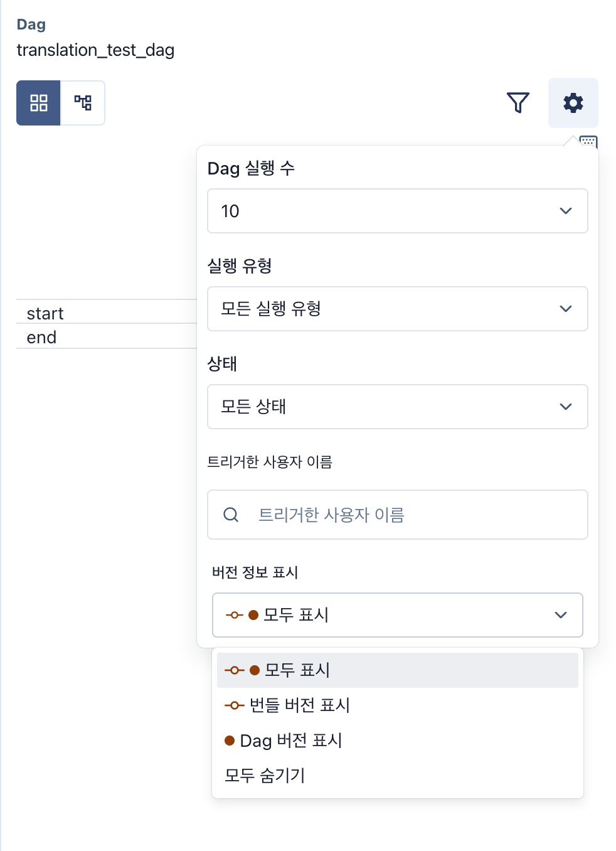This screenshot has height=851, width=616.
Task: Switch to the graph view icon
Action: click(83, 103)
